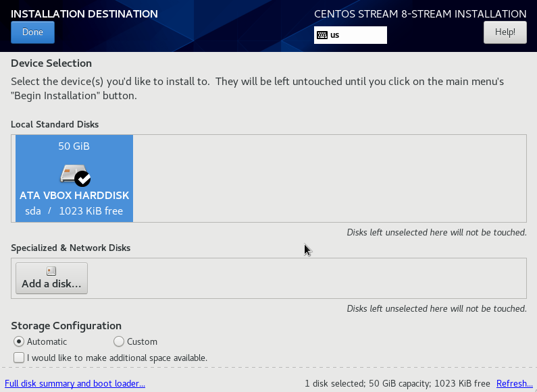Image resolution: width=537 pixels, height=392 pixels.
Task: Click the hard drive icon with checkmark
Action: [75, 175]
